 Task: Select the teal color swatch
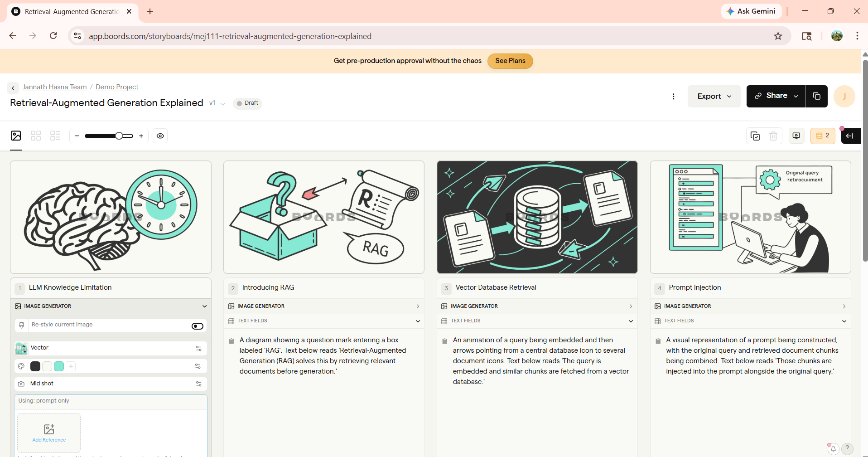(59, 366)
